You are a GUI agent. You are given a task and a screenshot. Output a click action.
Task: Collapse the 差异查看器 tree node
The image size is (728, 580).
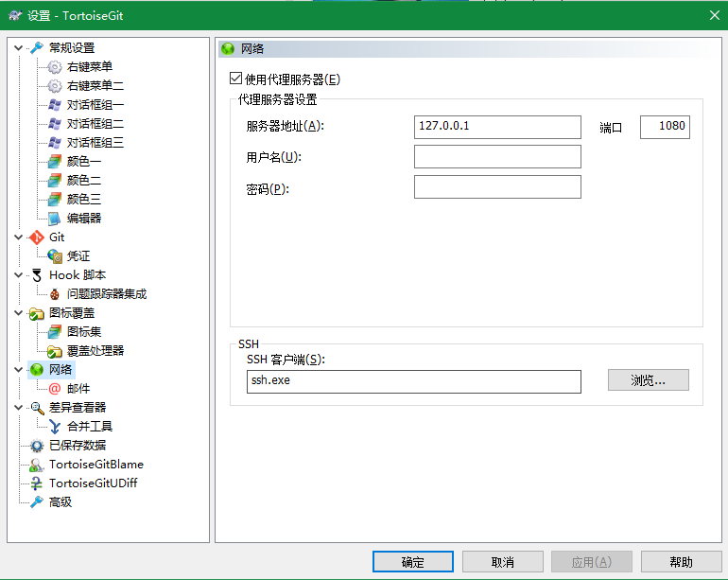pos(19,408)
